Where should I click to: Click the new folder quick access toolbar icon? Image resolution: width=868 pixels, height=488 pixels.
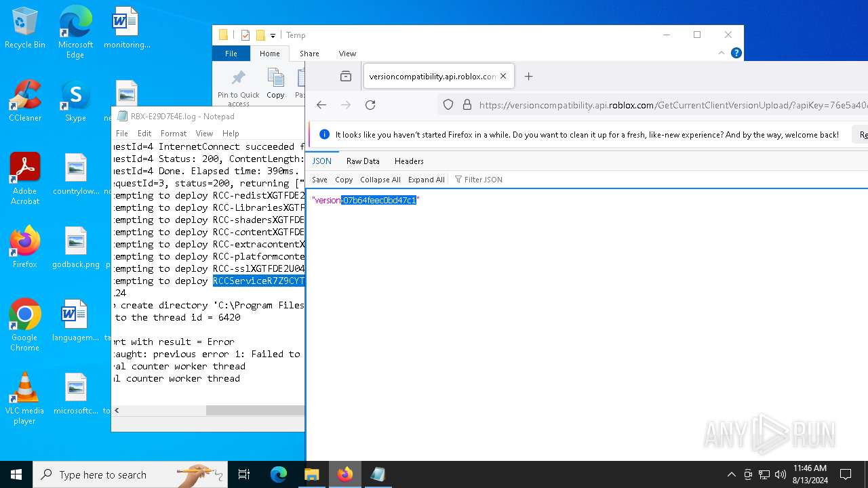click(260, 35)
